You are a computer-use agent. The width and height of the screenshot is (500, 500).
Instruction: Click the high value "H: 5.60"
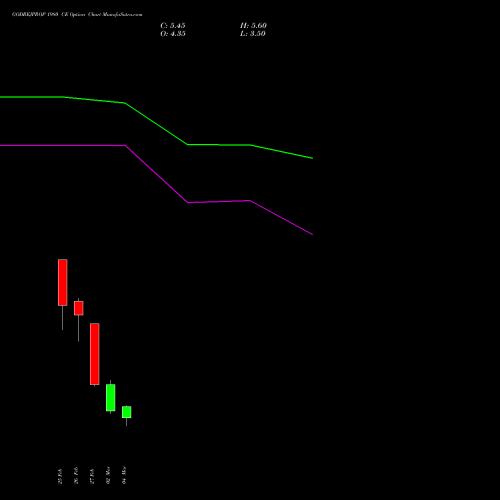click(x=253, y=26)
